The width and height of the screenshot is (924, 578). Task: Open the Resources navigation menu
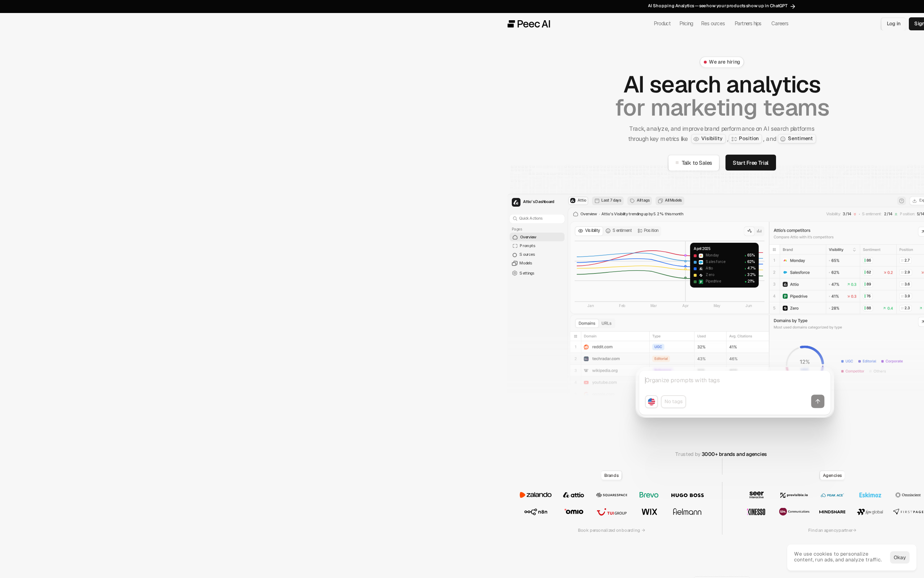pos(713,24)
